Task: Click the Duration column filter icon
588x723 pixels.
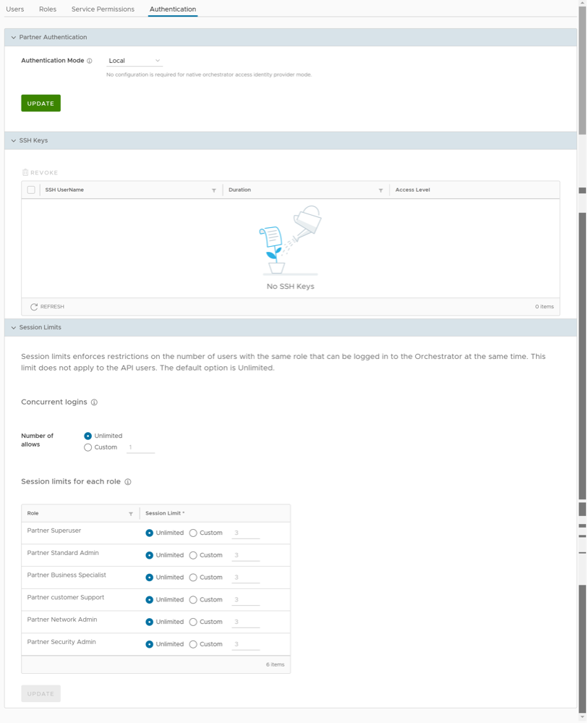Action: pyautogui.click(x=380, y=190)
